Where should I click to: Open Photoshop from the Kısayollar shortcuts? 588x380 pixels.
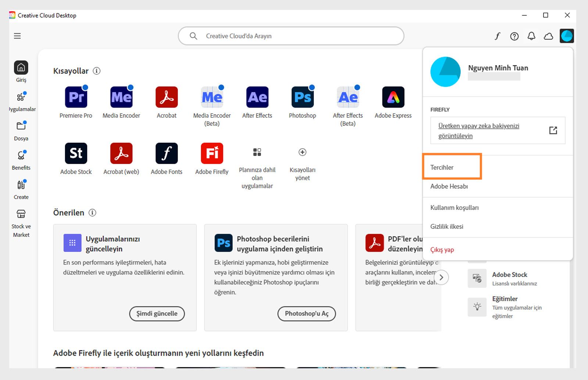coord(302,97)
